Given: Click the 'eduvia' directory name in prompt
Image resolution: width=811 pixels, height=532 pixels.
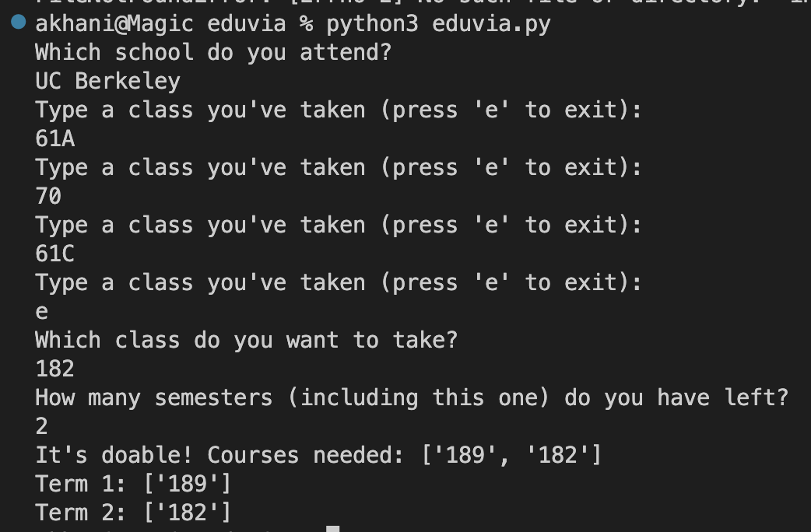Looking at the screenshot, I should coord(246,24).
